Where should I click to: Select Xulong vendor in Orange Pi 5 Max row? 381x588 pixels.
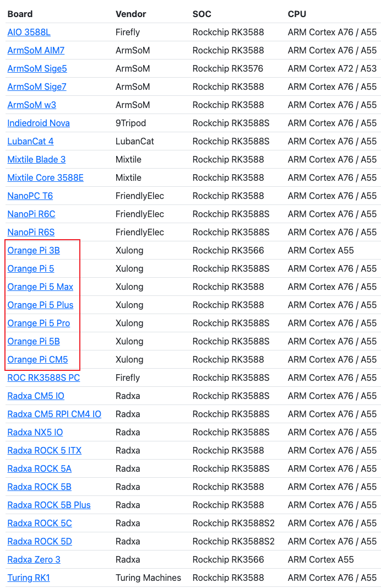point(129,287)
